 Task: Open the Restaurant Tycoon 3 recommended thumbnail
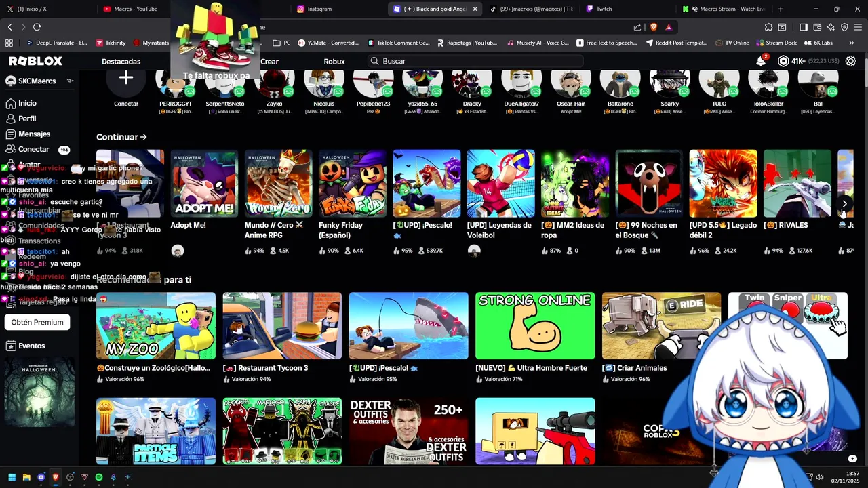(282, 326)
